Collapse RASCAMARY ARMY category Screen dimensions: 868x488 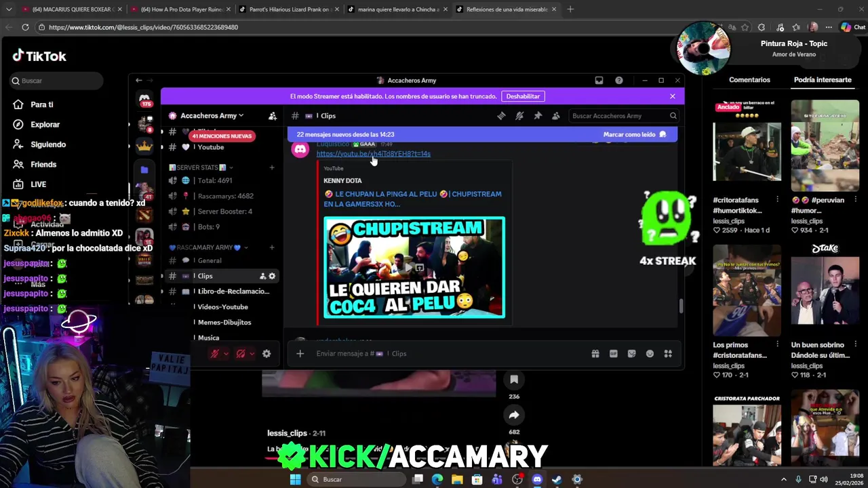click(208, 247)
